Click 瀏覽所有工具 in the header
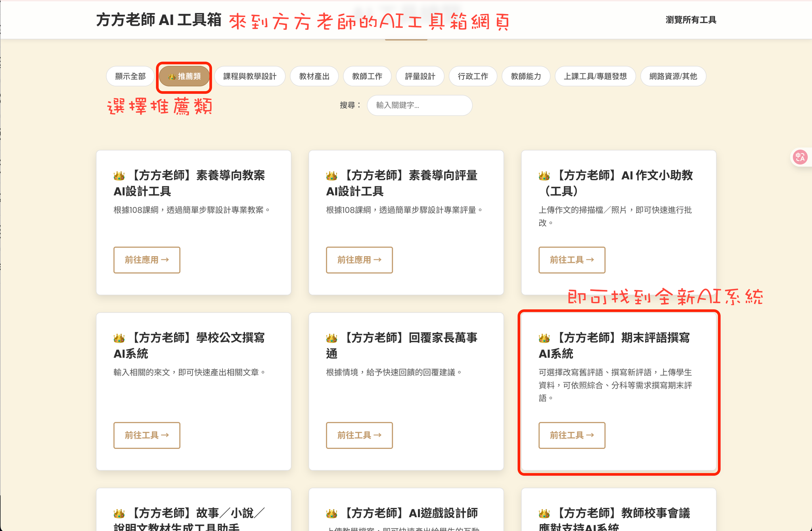This screenshot has width=812, height=531. [691, 20]
